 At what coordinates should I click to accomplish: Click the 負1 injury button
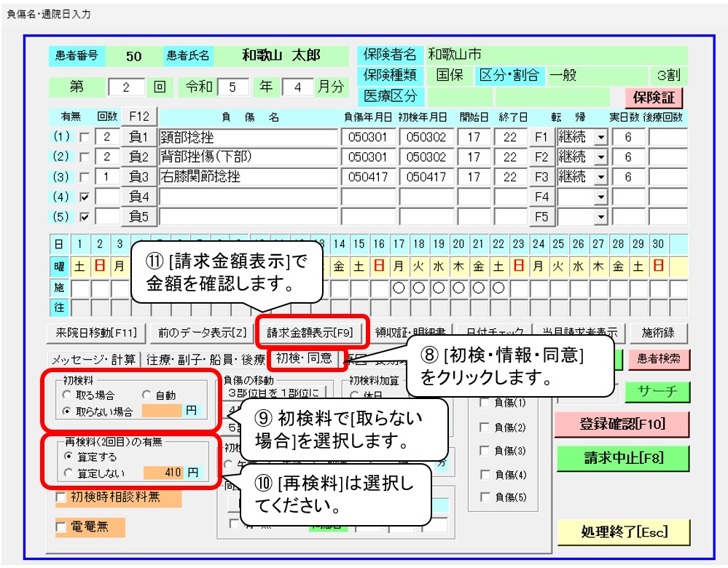(138, 137)
